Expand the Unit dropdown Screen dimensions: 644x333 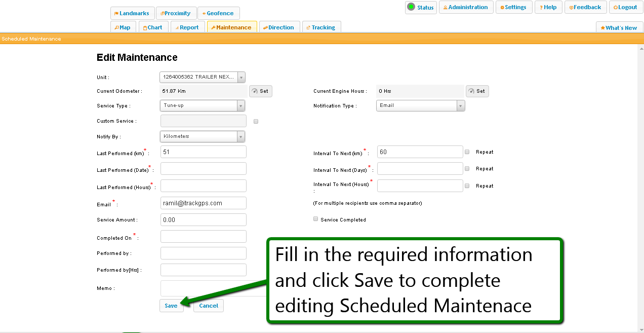(241, 78)
